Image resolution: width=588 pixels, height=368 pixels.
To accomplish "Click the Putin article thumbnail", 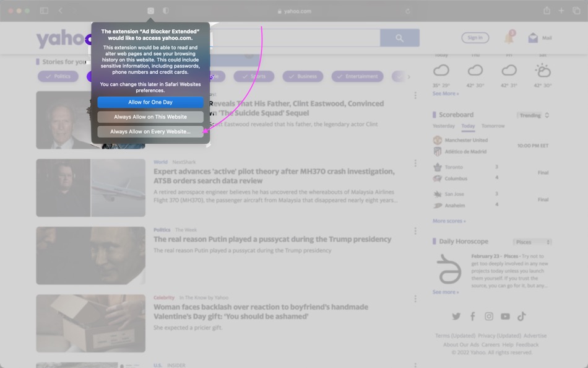I will tap(91, 255).
